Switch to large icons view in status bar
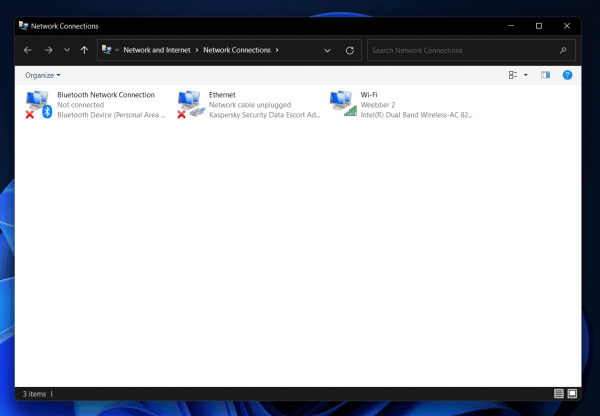 (572, 394)
